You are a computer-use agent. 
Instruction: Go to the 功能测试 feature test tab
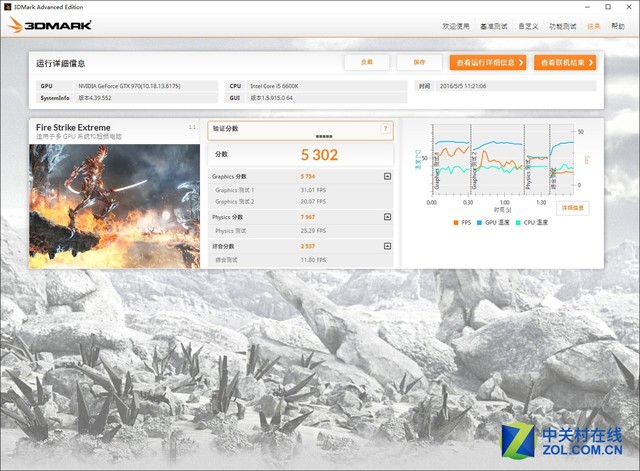(x=563, y=26)
